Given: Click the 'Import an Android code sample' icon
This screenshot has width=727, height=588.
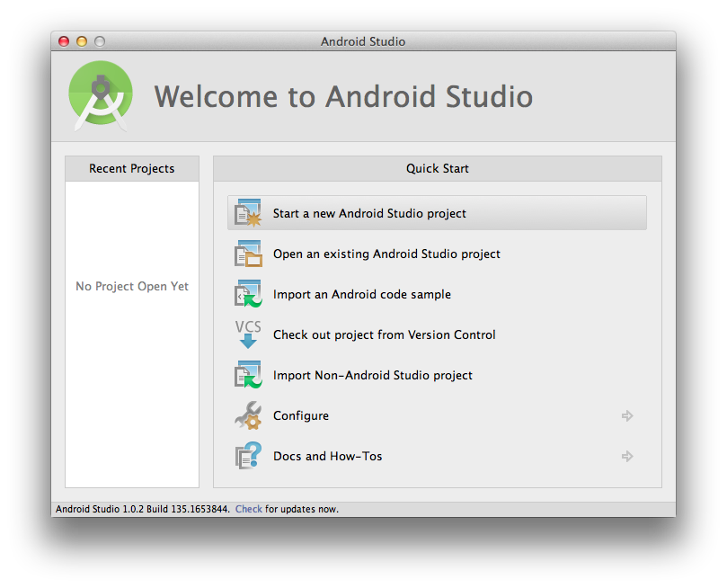Looking at the screenshot, I should [x=247, y=294].
